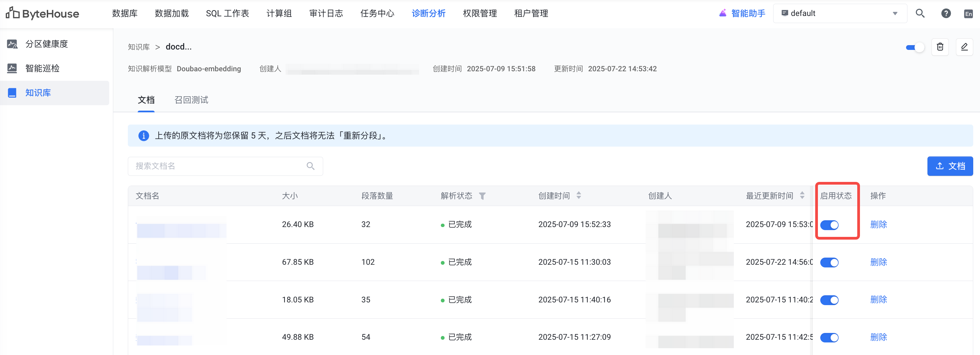
Task: Switch to the 召回测试 tab
Action: coord(191,100)
